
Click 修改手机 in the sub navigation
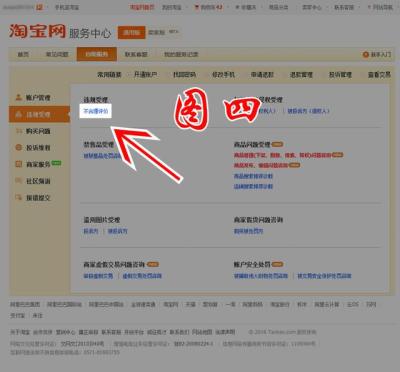point(223,75)
